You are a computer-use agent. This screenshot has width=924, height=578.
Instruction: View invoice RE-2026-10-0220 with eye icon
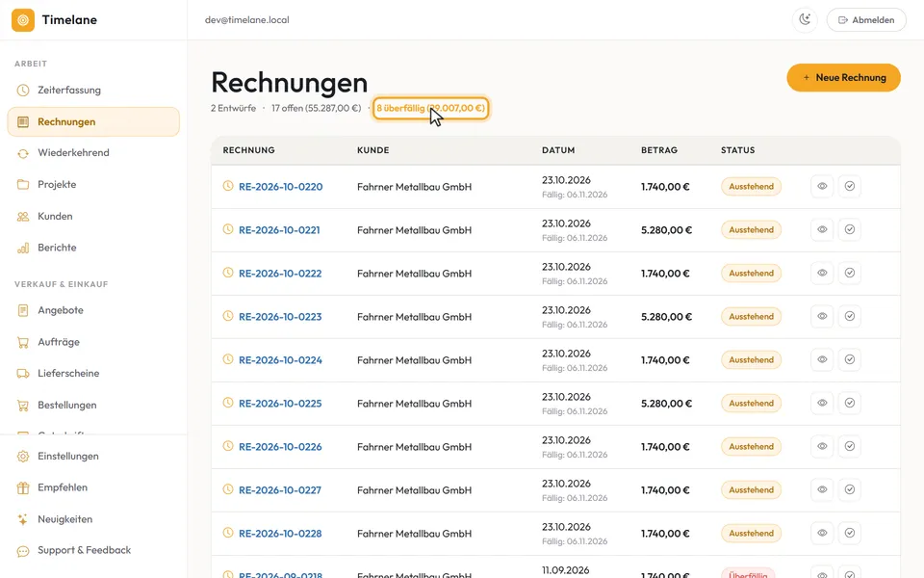(x=822, y=186)
